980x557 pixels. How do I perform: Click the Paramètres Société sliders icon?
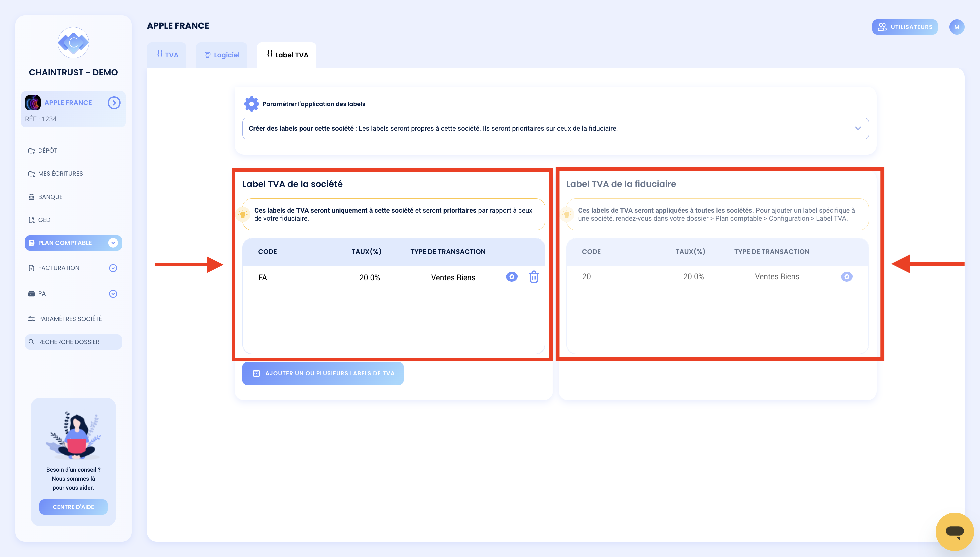[31, 319]
